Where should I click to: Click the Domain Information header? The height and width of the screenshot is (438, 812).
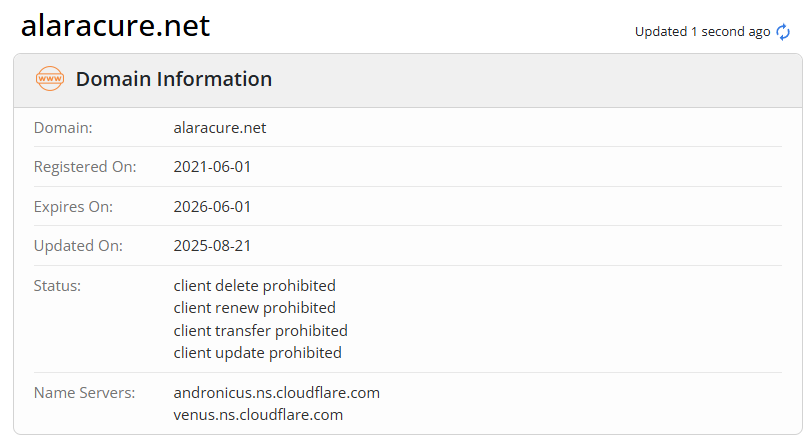(173, 79)
